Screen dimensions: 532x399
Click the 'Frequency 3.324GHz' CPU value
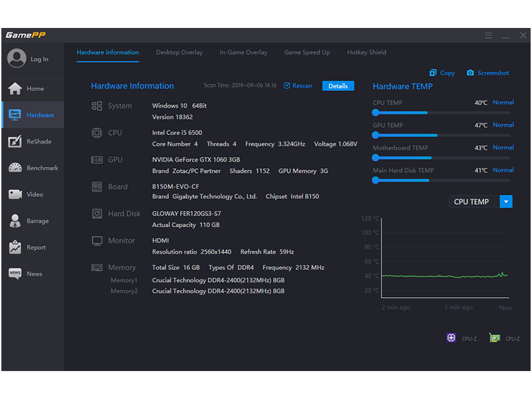click(x=275, y=144)
